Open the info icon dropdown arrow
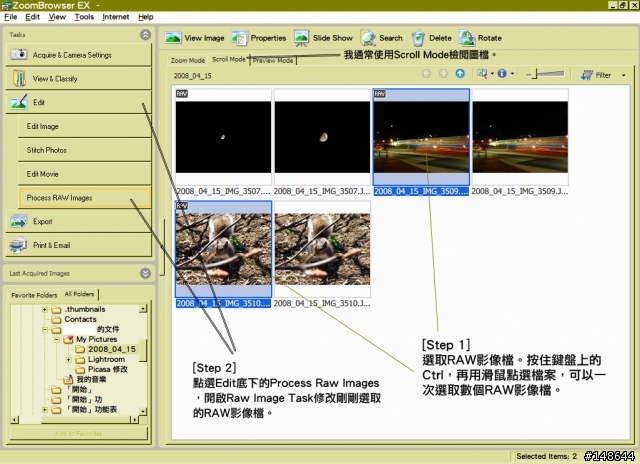The image size is (640, 464). (x=512, y=74)
